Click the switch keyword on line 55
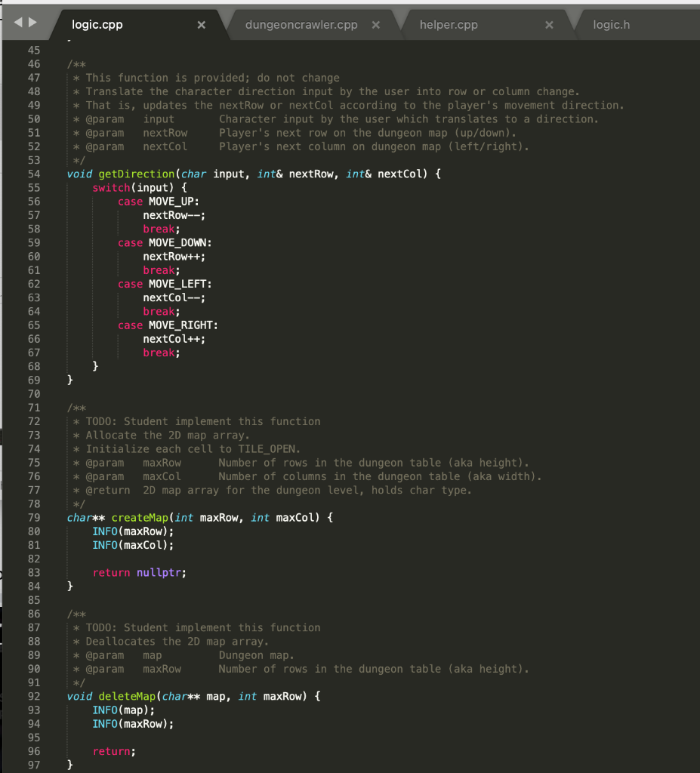Image resolution: width=700 pixels, height=773 pixels. click(x=110, y=187)
